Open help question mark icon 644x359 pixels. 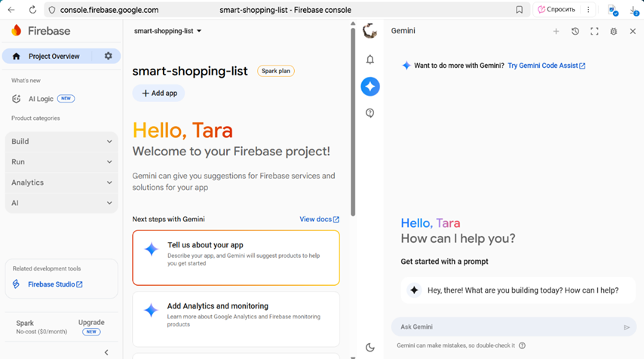(370, 113)
